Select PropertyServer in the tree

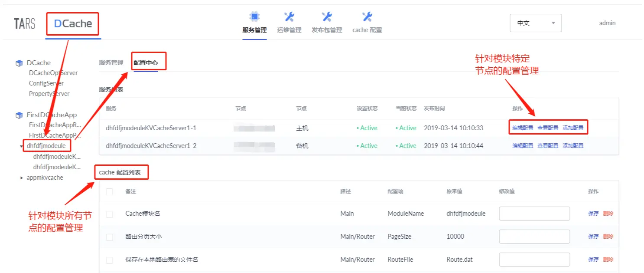pos(49,94)
